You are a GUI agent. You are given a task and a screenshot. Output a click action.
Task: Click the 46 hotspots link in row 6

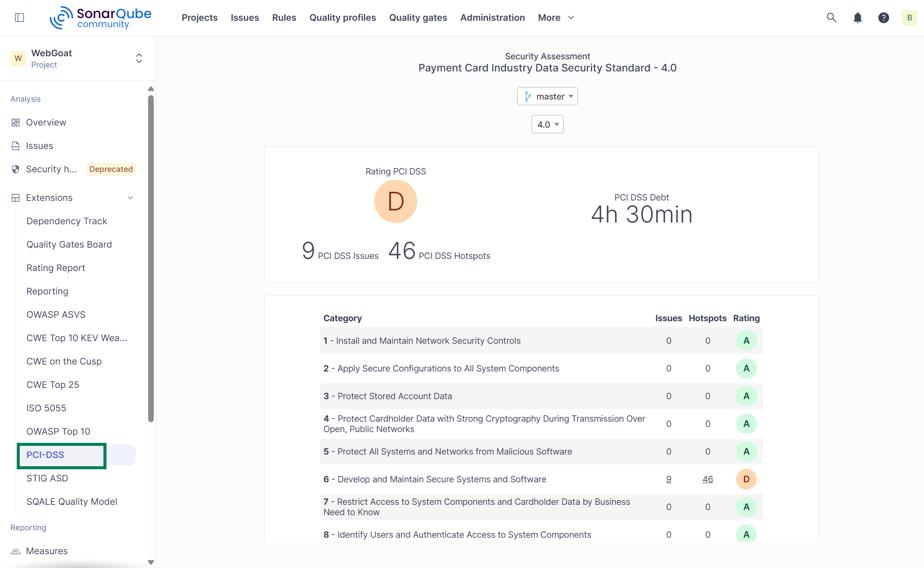[x=707, y=479]
